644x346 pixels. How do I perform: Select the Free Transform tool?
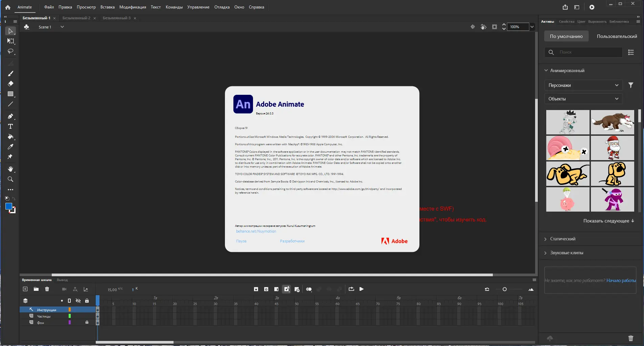point(10,41)
